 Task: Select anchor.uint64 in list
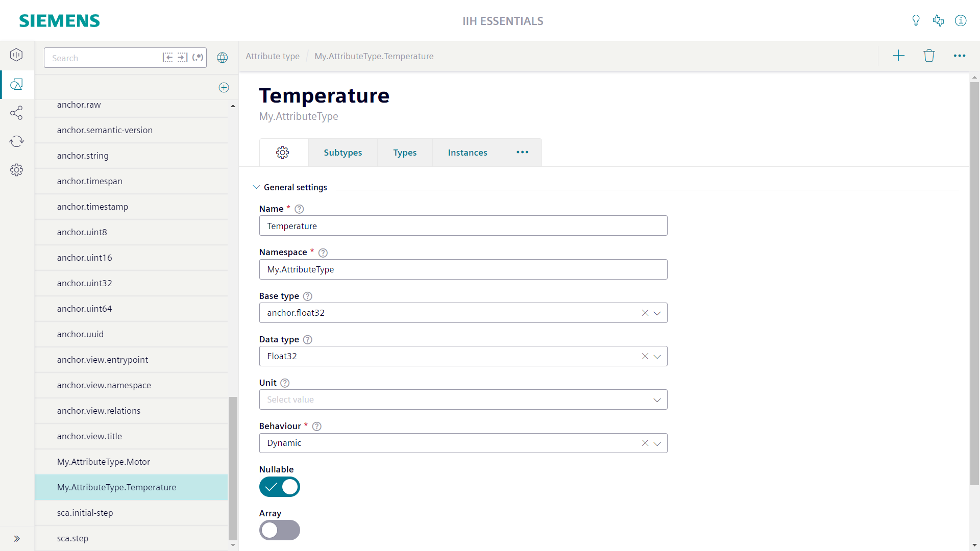tap(131, 309)
